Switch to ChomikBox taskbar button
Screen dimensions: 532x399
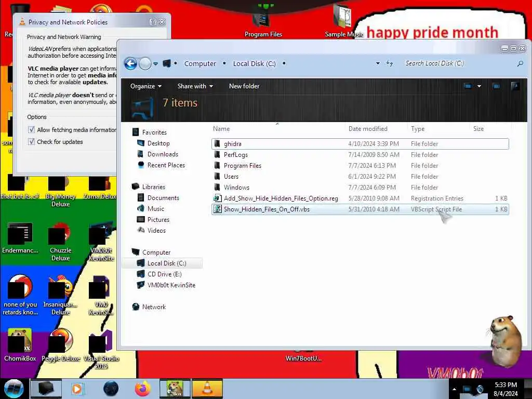[x=175, y=389]
